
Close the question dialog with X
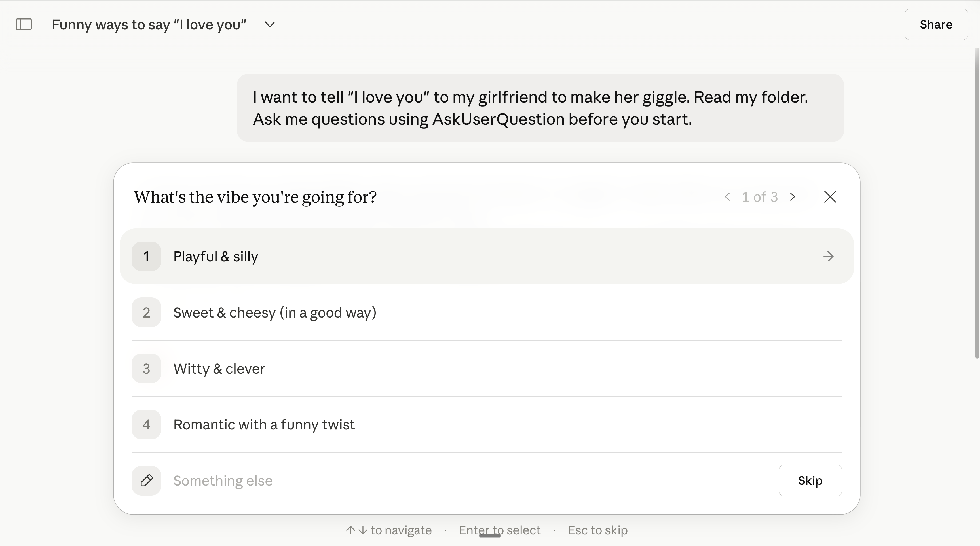coord(830,197)
